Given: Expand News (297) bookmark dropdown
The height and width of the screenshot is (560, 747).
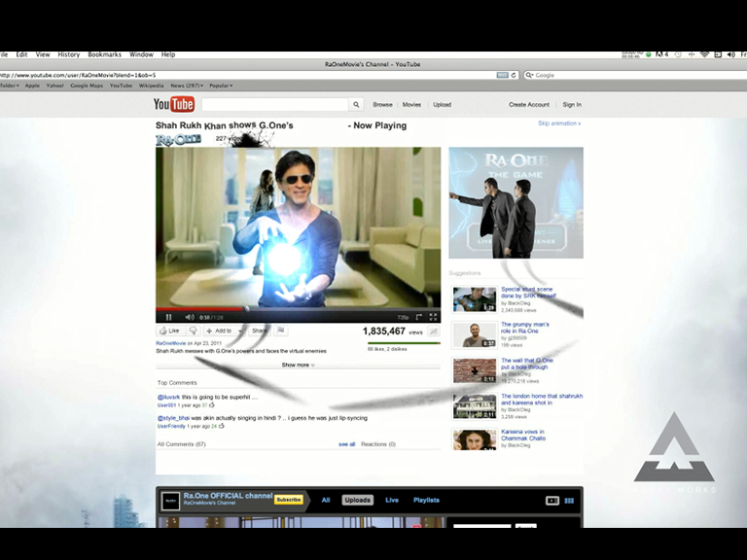Looking at the screenshot, I should coord(187,86).
